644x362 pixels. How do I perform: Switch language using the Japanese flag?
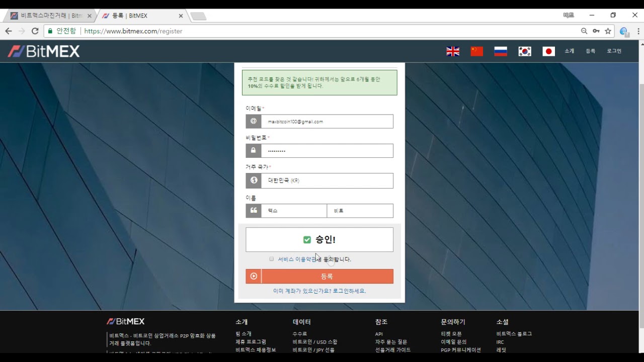pyautogui.click(x=548, y=51)
